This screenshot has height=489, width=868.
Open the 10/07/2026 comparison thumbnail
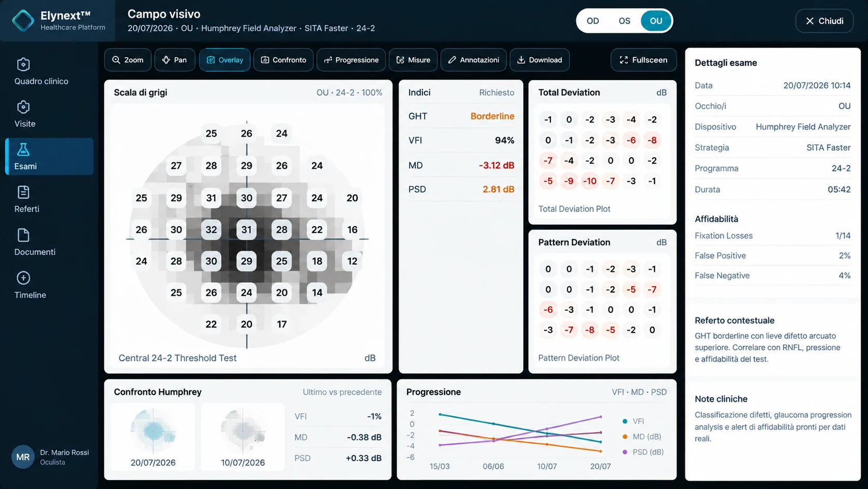coord(243,437)
